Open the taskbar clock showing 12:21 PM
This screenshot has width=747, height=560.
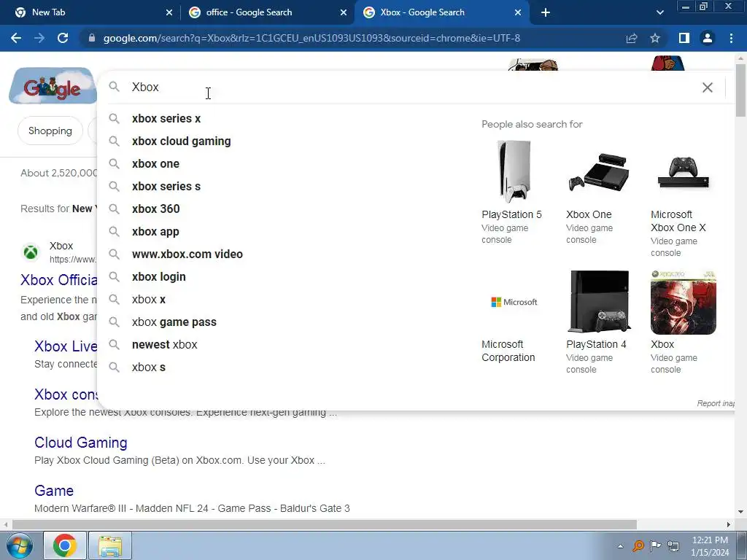tap(710, 546)
